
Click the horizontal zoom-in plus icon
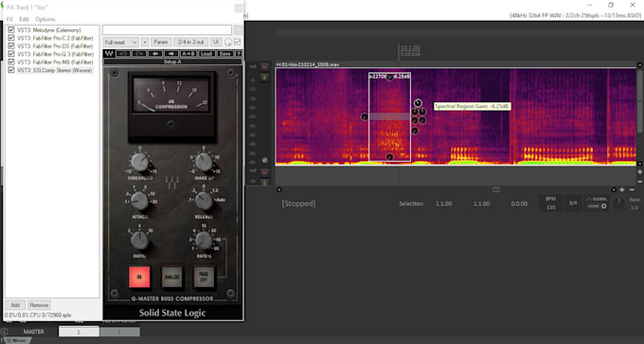click(622, 190)
